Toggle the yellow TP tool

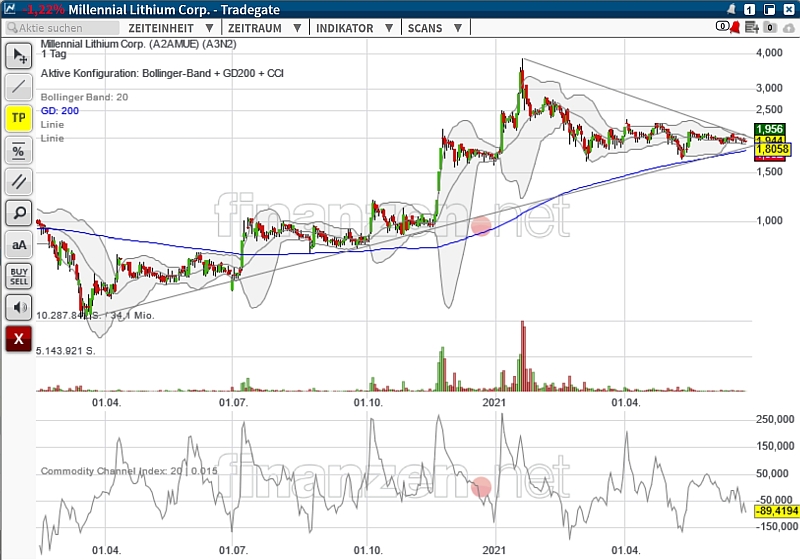pos(18,119)
